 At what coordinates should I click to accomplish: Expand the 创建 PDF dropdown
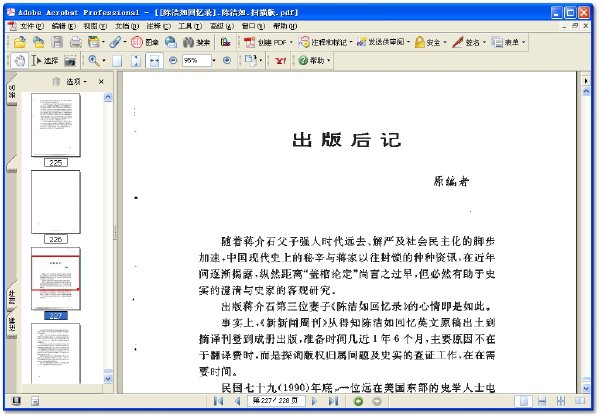[291, 42]
